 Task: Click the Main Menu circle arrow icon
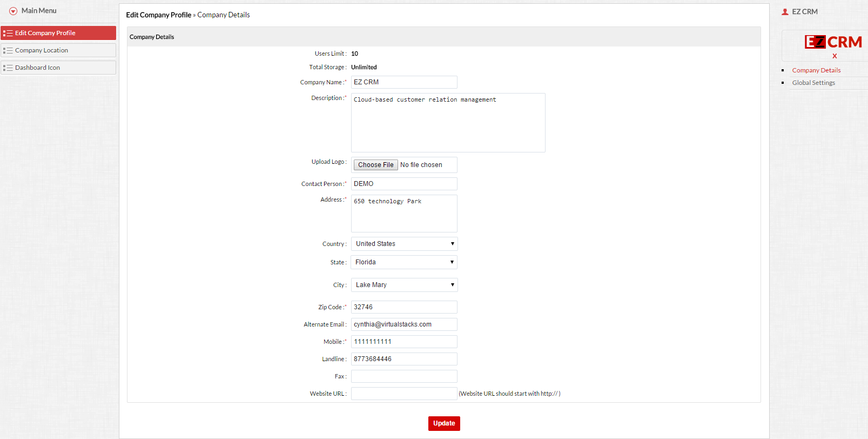(x=14, y=11)
